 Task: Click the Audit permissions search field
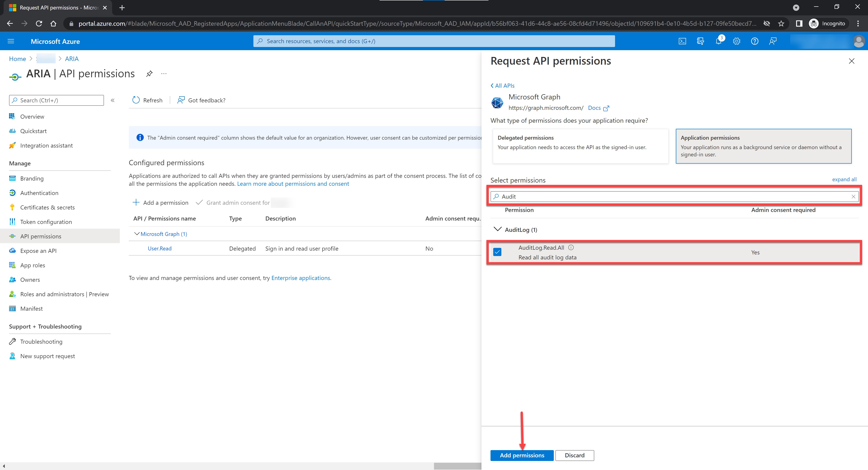(x=674, y=196)
